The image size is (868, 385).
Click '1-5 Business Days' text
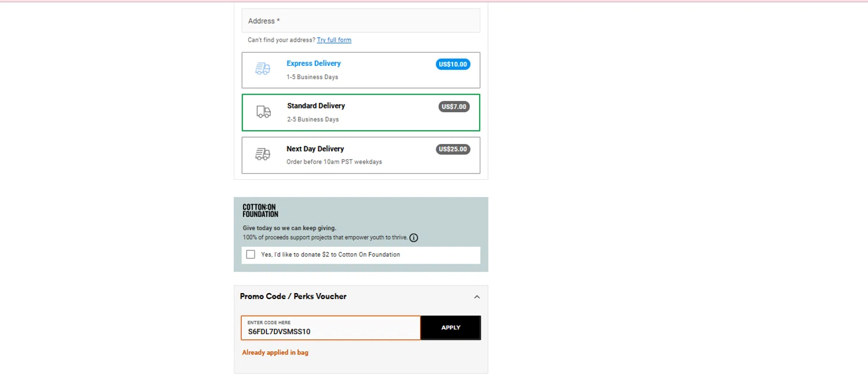point(312,77)
